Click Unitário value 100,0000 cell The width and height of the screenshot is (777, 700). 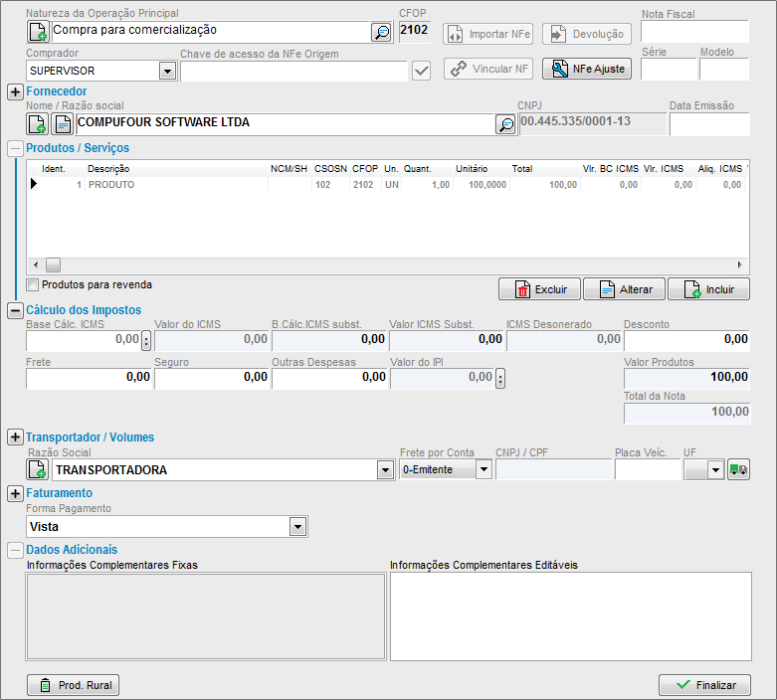(481, 185)
